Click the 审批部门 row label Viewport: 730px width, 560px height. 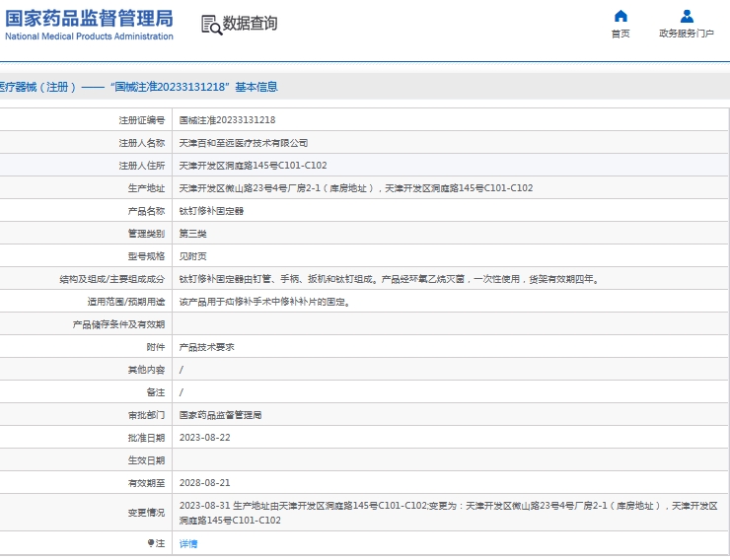coord(146,415)
